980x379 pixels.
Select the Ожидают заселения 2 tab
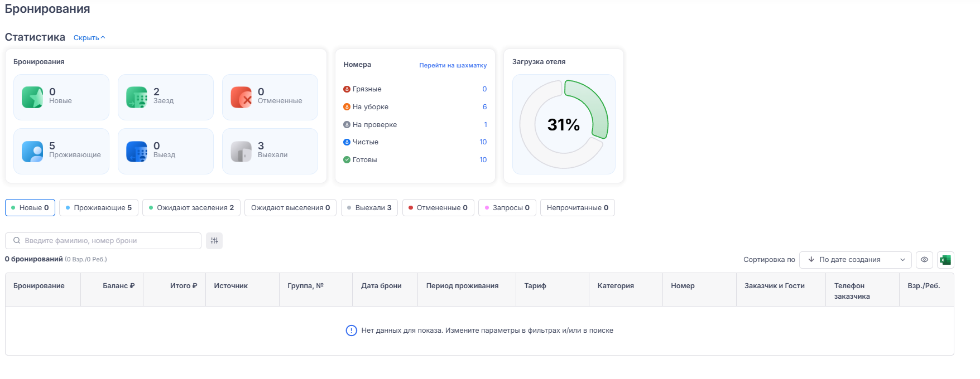click(x=191, y=208)
